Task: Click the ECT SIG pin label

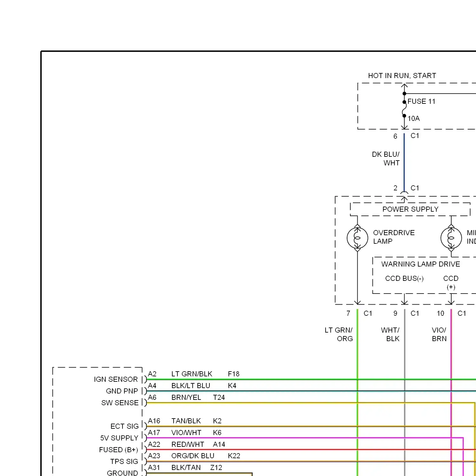Action: click(x=124, y=426)
